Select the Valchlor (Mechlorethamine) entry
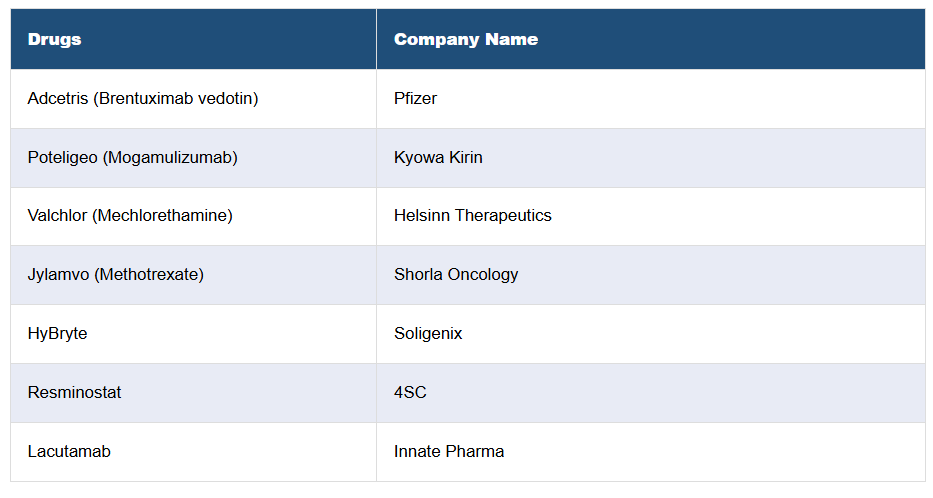Image resolution: width=933 pixels, height=498 pixels. pyautogui.click(x=130, y=216)
